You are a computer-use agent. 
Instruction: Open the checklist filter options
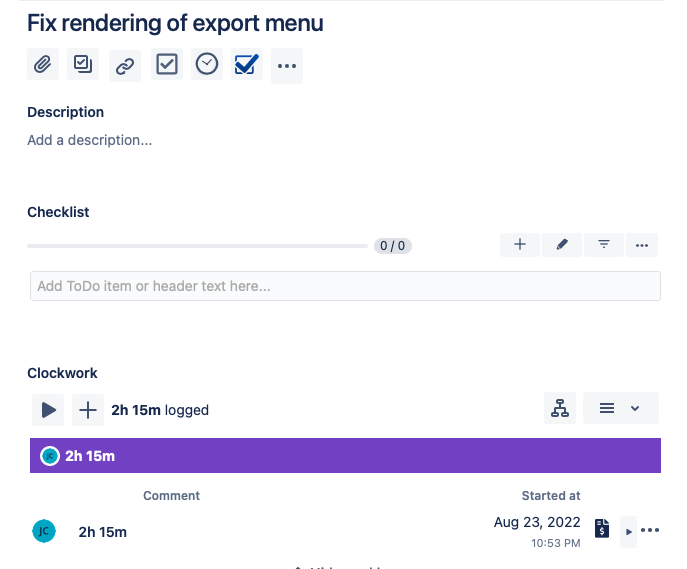[x=604, y=245]
